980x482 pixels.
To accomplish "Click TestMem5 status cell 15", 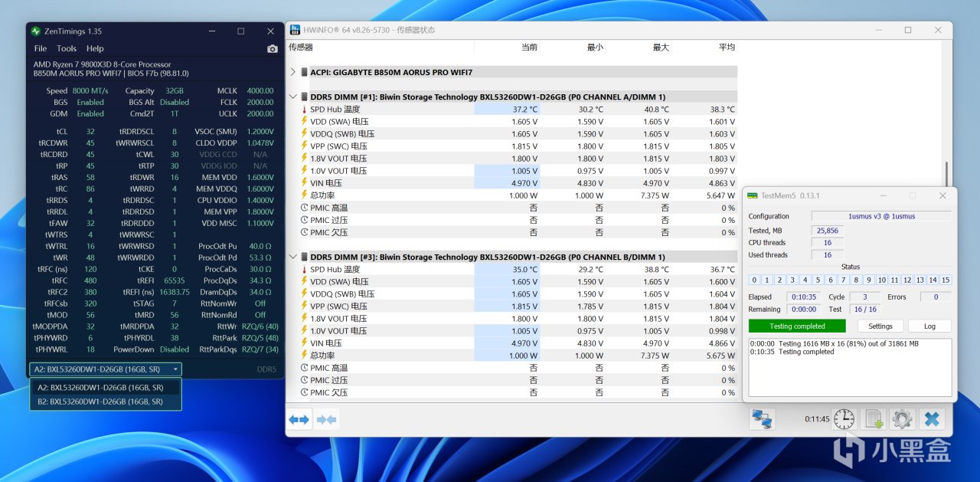I will coord(946,280).
